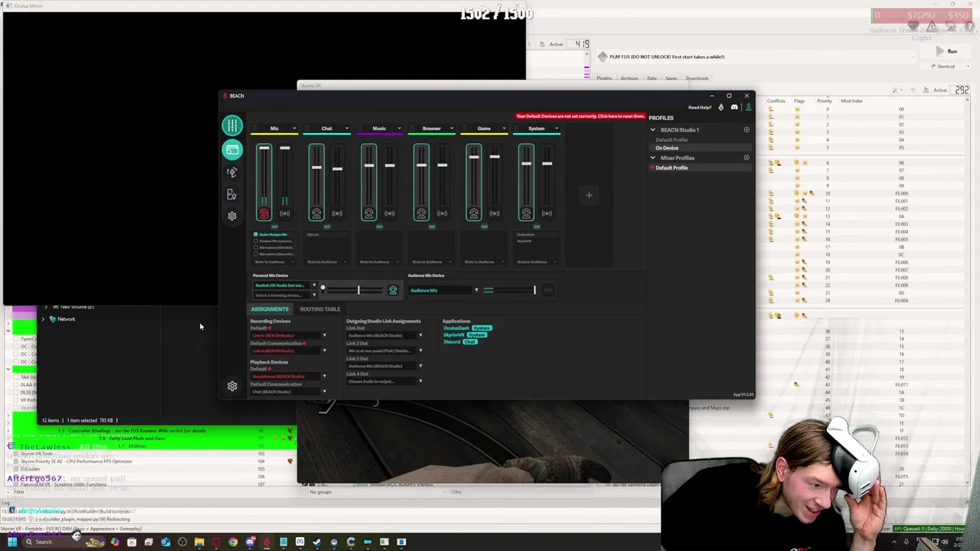
Task: Mute System channel in audience mix
Action: [547, 214]
